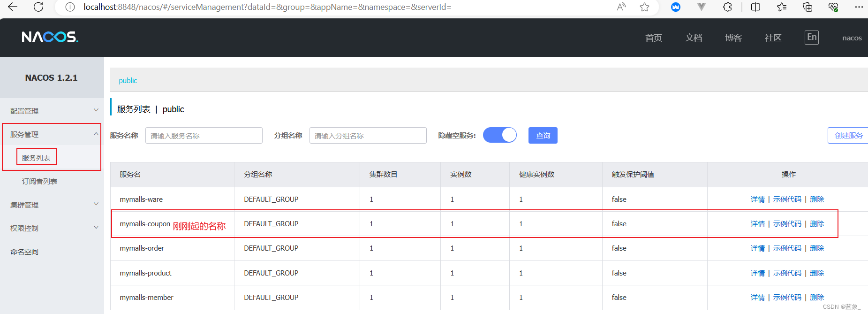The width and height of the screenshot is (868, 314).
Task: Open 社区 in top navigation
Action: click(x=773, y=38)
